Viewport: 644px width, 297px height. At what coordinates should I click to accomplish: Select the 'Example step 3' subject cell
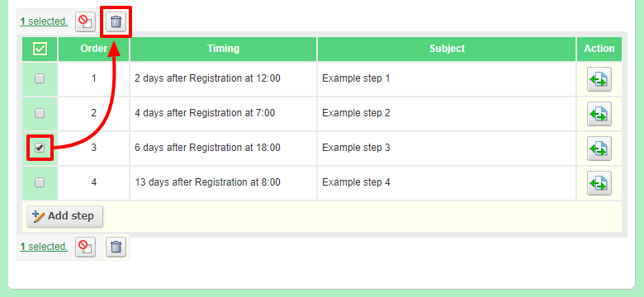[447, 148]
